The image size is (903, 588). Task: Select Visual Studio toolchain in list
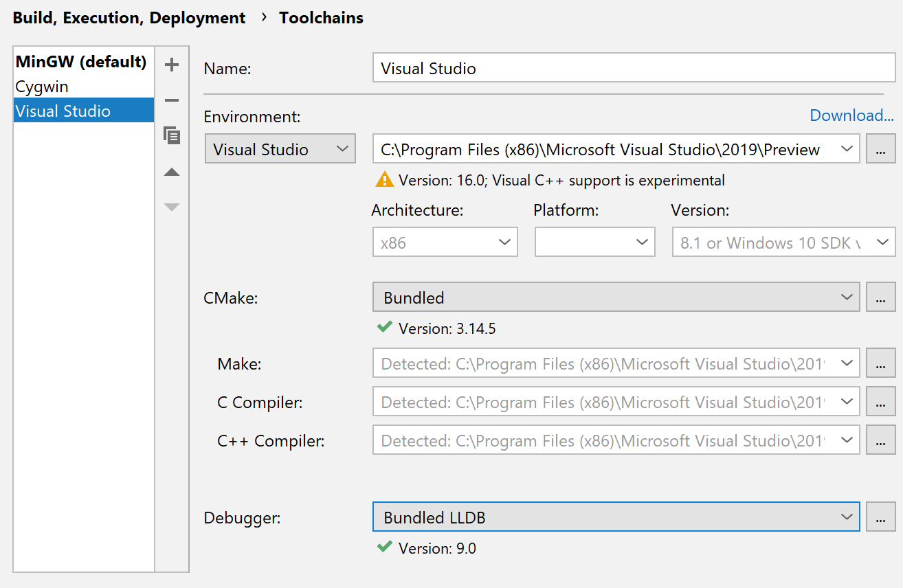[x=84, y=111]
